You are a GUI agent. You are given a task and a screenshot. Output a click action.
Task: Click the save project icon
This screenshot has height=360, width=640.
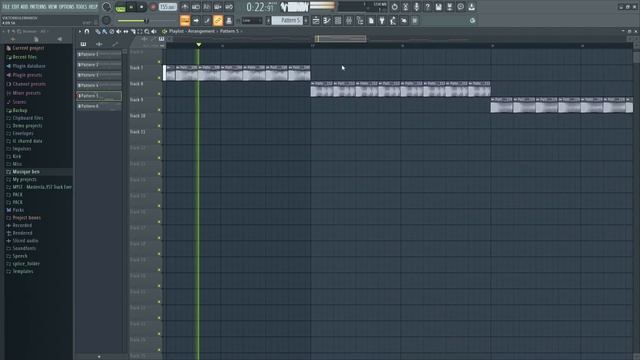(x=438, y=7)
